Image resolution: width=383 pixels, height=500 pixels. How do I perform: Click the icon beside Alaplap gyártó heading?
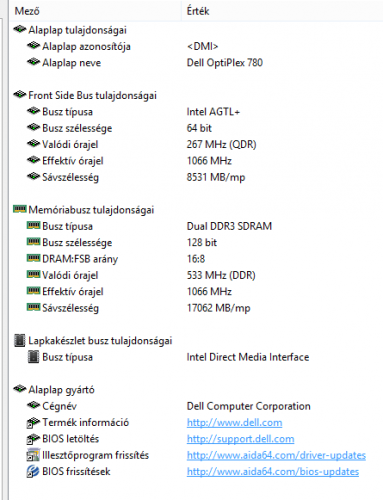coord(20,389)
